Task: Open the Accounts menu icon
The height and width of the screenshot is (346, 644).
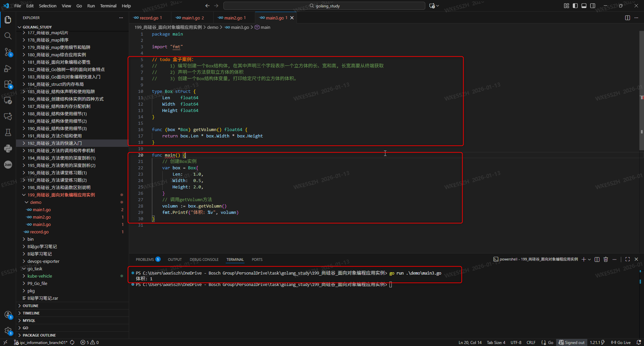Action: click(8, 314)
